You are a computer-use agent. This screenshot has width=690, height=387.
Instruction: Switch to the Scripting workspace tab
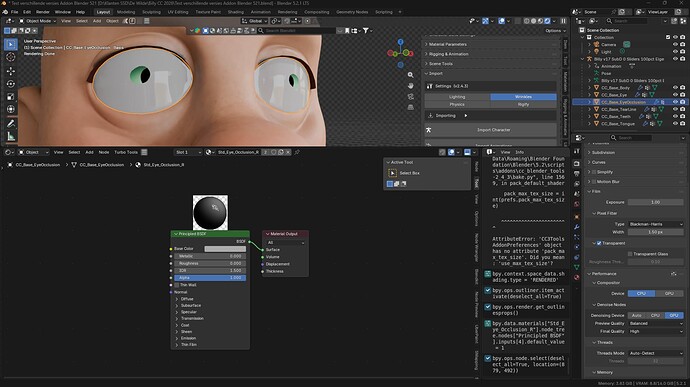point(384,12)
